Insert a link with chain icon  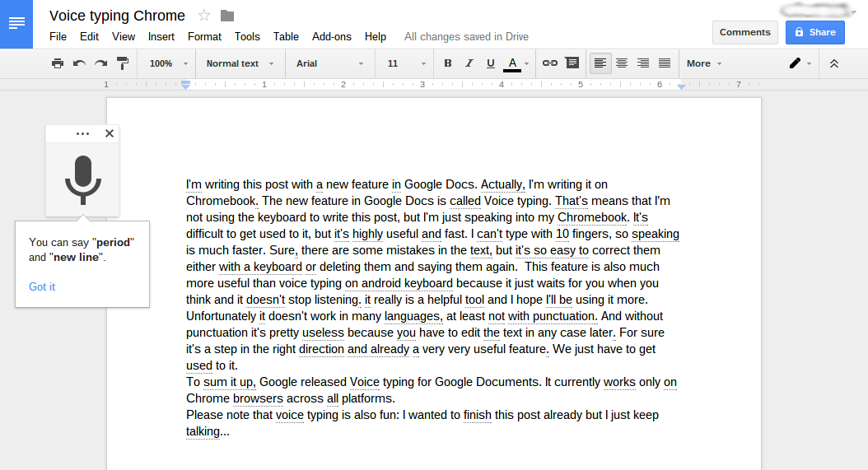tap(549, 63)
